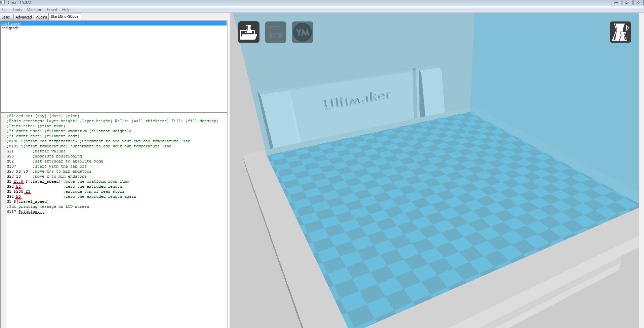Image resolution: width=644 pixels, height=328 pixels.
Task: Open the View mode icon in the 3D view
Action: pyautogui.click(x=620, y=32)
